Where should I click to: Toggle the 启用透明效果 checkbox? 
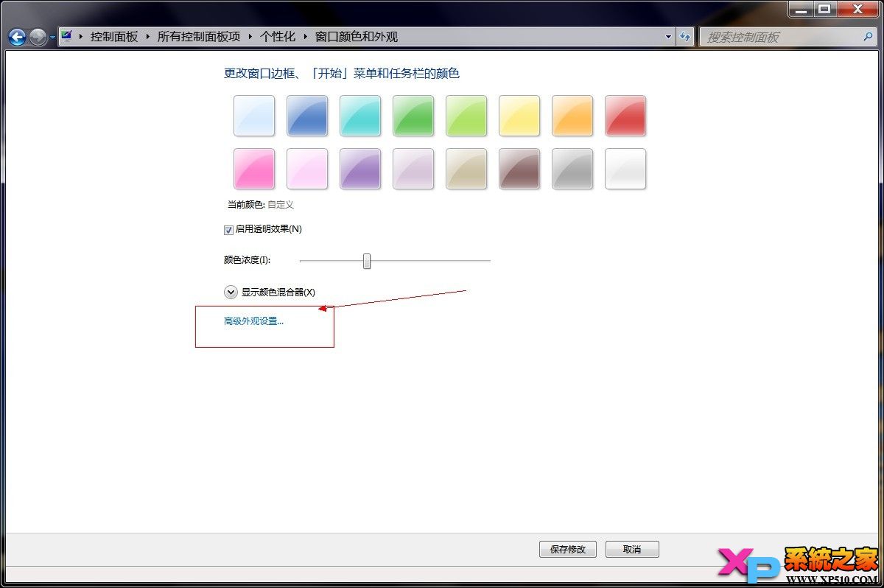tap(228, 229)
